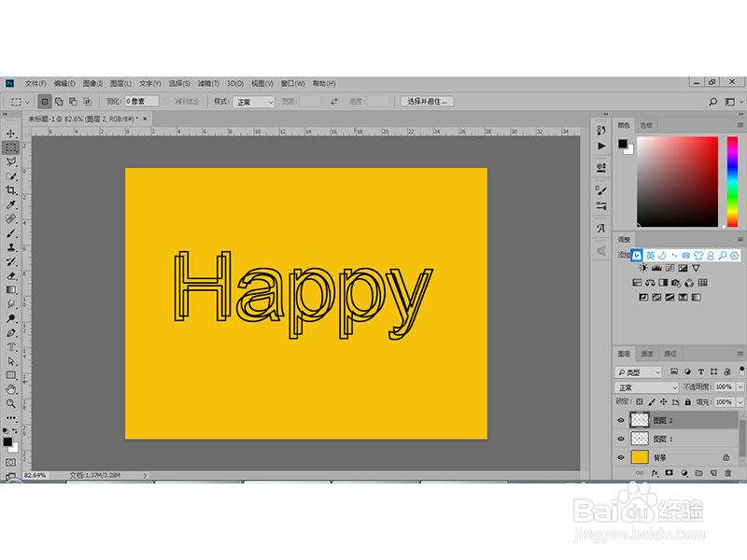Open the Actions panel play icon
The height and width of the screenshot is (560, 747).
[x=601, y=146]
